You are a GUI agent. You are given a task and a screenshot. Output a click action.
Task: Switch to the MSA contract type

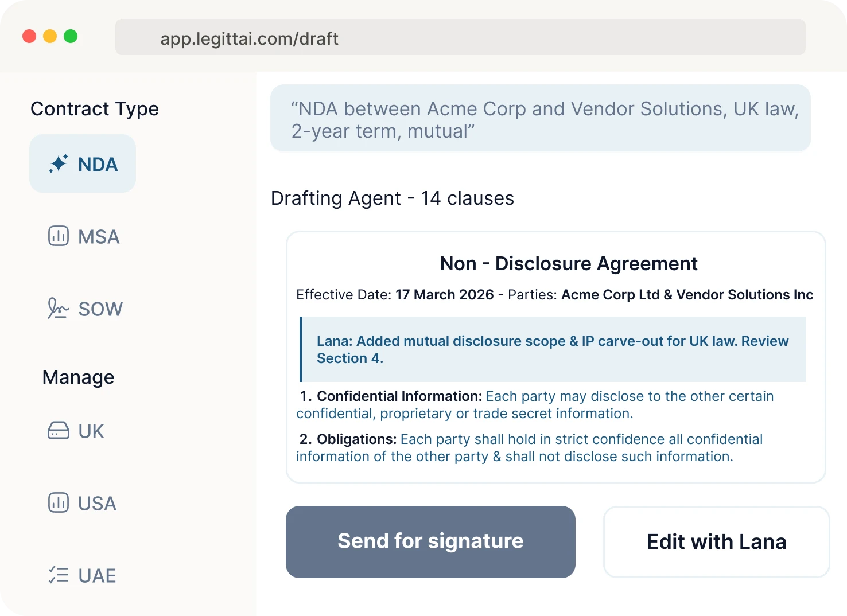click(99, 236)
